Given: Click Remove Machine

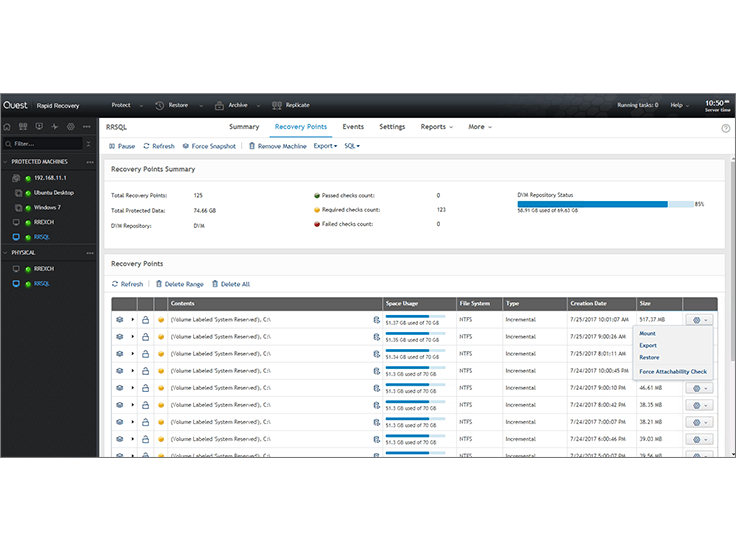Looking at the screenshot, I should [x=277, y=146].
